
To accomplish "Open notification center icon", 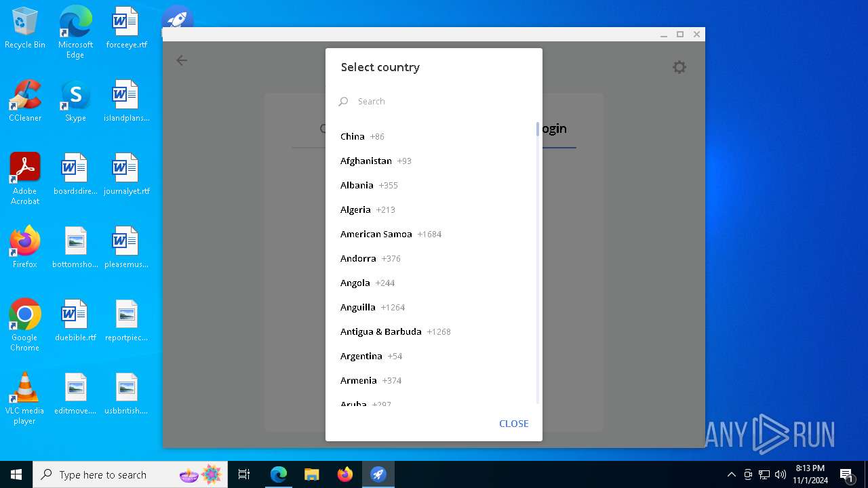I will coord(846,474).
